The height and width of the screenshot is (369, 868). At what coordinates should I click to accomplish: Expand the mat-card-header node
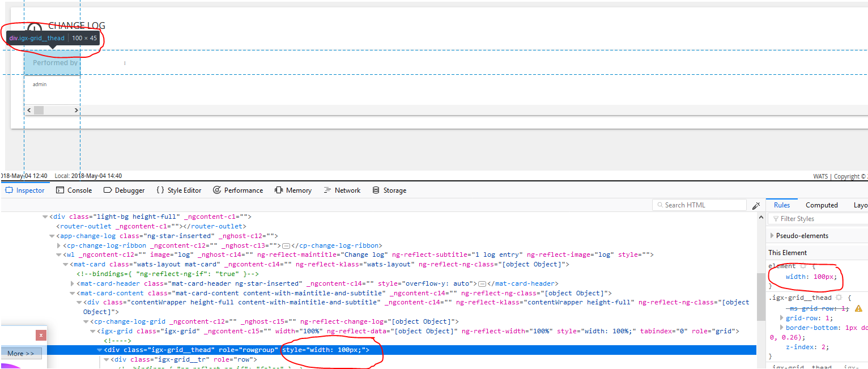[73, 283]
